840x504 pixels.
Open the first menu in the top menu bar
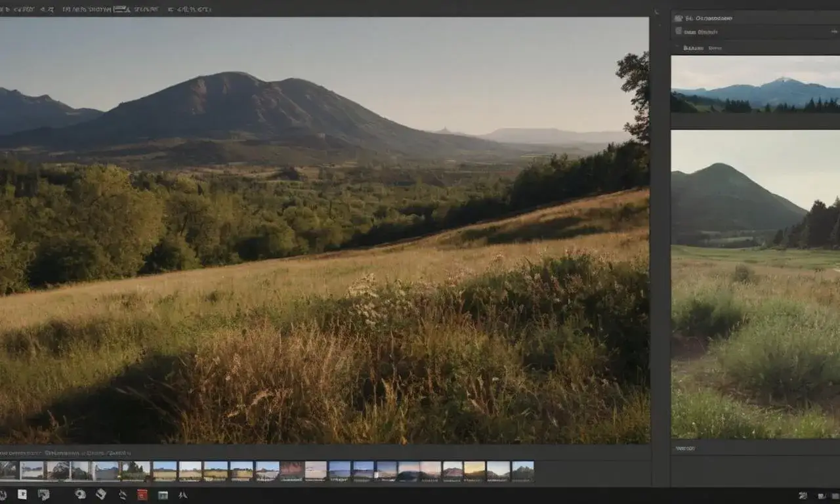pos(16,9)
